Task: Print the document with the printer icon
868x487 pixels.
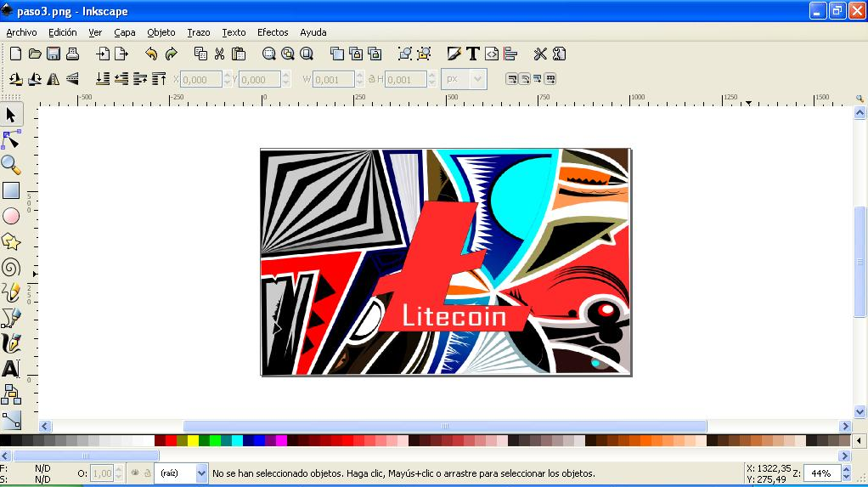Action: 72,54
